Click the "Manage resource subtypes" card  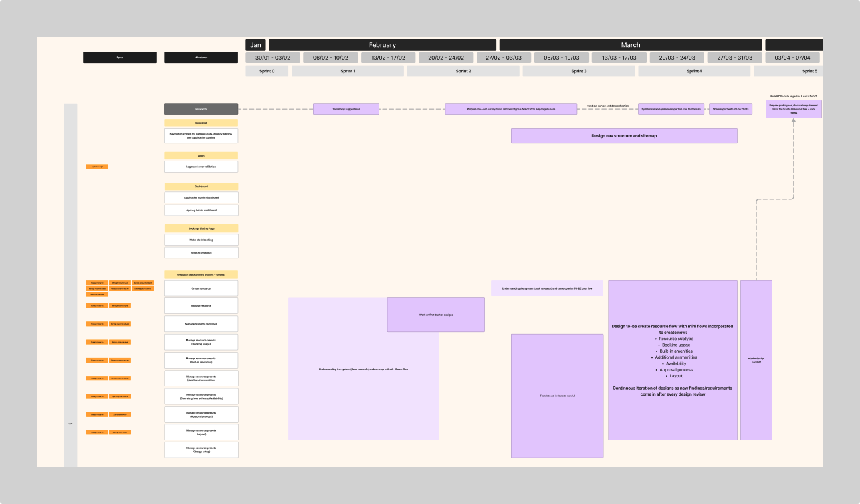[x=201, y=323]
